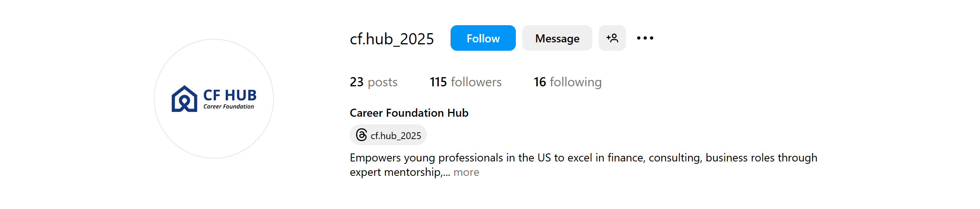The width and height of the screenshot is (980, 209).
Task: Expand the bio with "more"
Action: (466, 172)
